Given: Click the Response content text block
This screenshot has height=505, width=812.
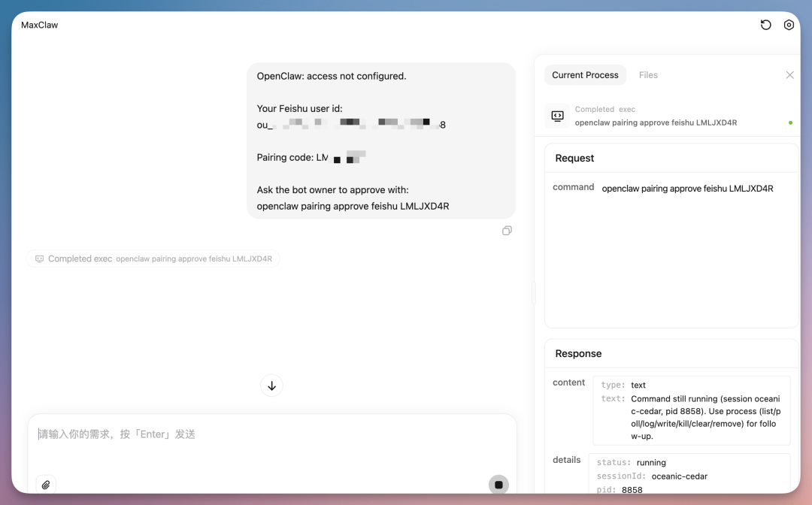Looking at the screenshot, I should coord(692,410).
